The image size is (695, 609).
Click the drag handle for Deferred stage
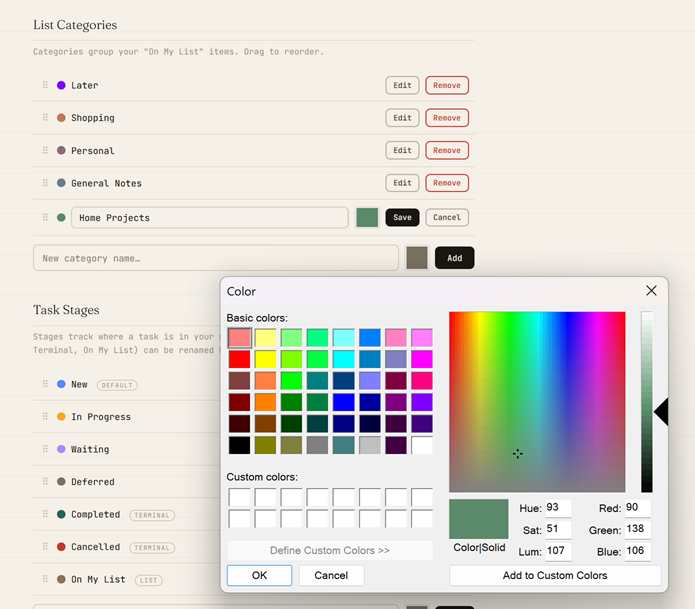(45, 481)
